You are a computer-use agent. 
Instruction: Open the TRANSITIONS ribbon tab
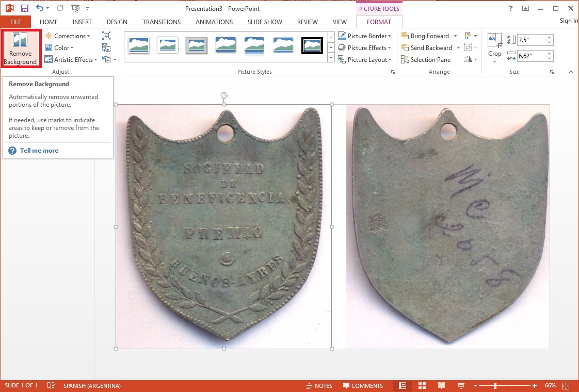[x=162, y=22]
